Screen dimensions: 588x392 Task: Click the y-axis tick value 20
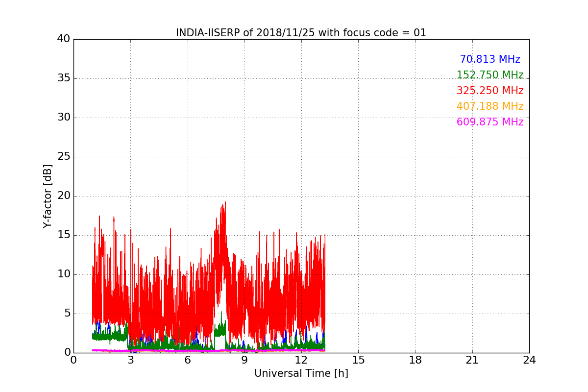click(x=63, y=196)
